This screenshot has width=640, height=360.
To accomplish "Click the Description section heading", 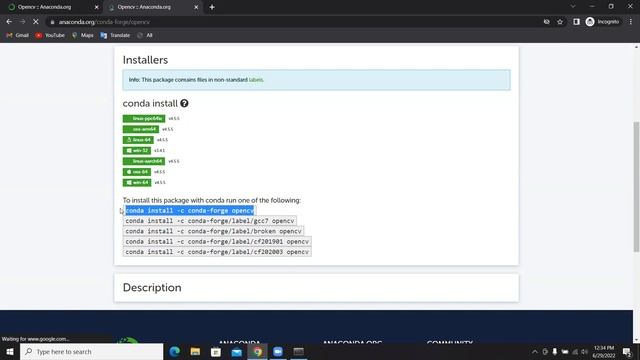I will (x=152, y=287).
